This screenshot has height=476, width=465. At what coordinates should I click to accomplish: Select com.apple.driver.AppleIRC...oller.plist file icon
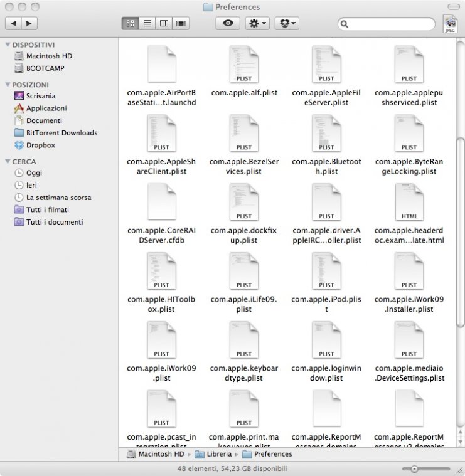326,202
